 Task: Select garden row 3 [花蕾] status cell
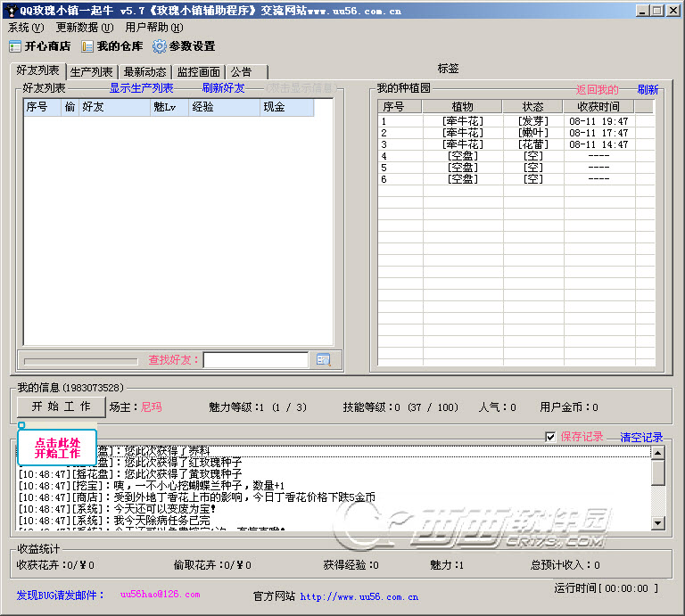533,144
